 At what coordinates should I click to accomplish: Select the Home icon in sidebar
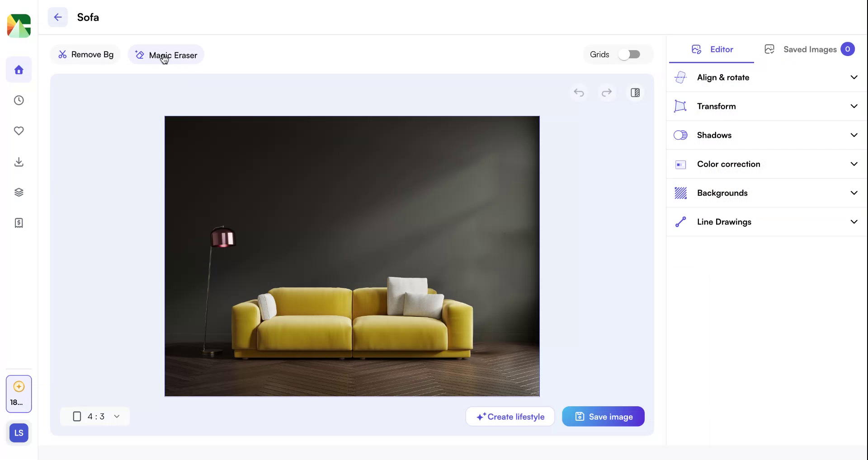(x=19, y=70)
